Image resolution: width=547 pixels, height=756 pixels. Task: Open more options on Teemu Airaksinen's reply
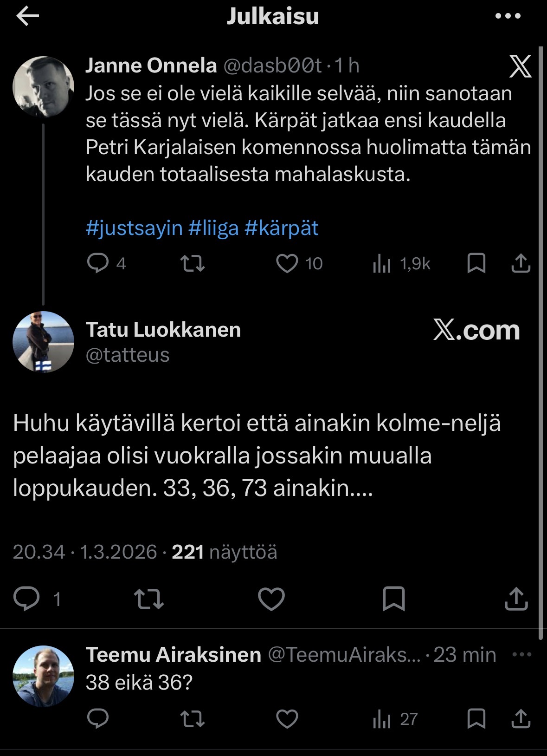click(521, 655)
